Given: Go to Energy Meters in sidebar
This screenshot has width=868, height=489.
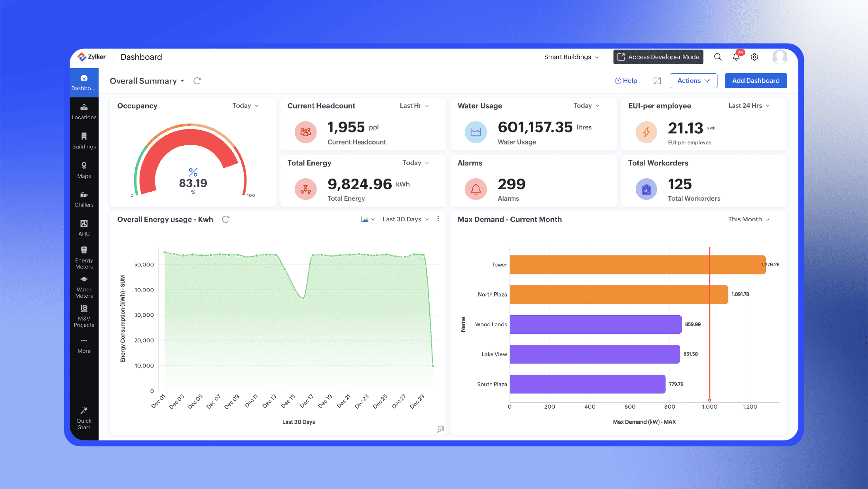Looking at the screenshot, I should (84, 257).
